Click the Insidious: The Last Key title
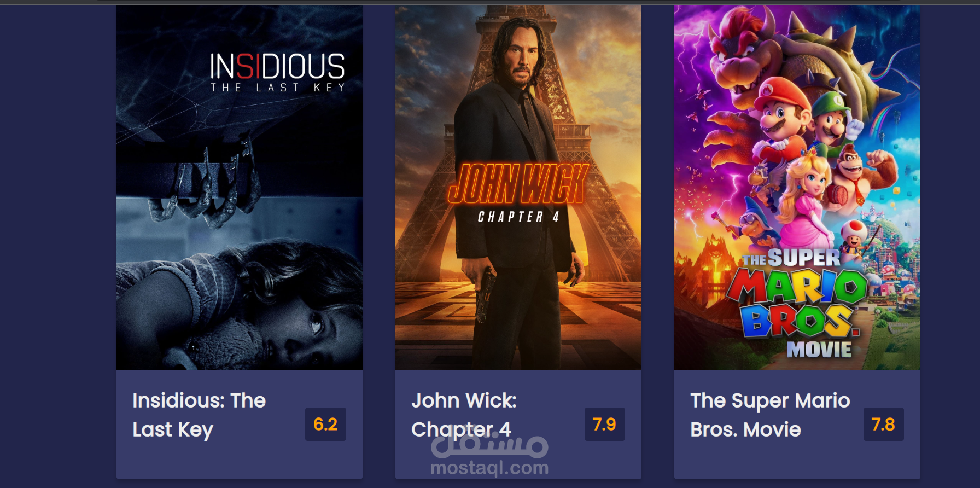Viewport: 980px width, 488px height. click(x=199, y=415)
